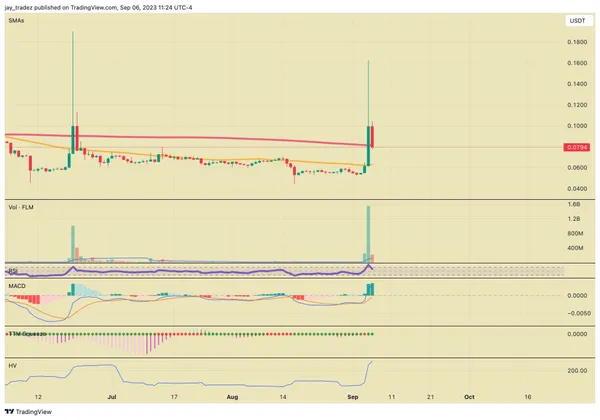The image size is (600, 420).
Task: Click the tall green volume bar in September
Action: 369,236
